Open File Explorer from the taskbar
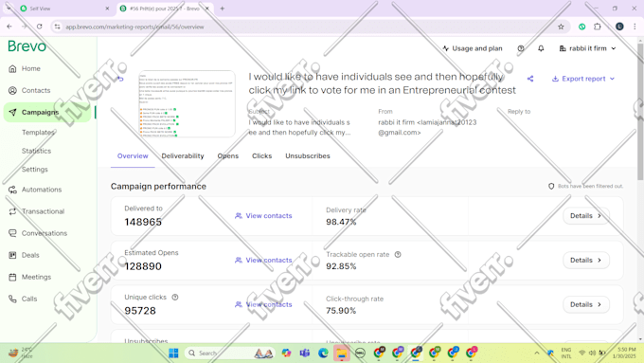The image size is (644, 363). pos(341,354)
